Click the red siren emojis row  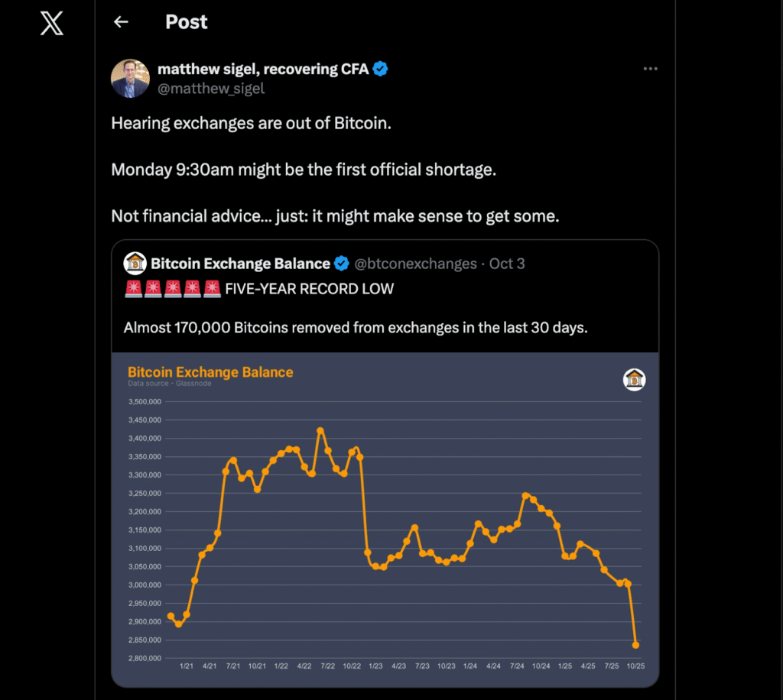click(x=171, y=289)
